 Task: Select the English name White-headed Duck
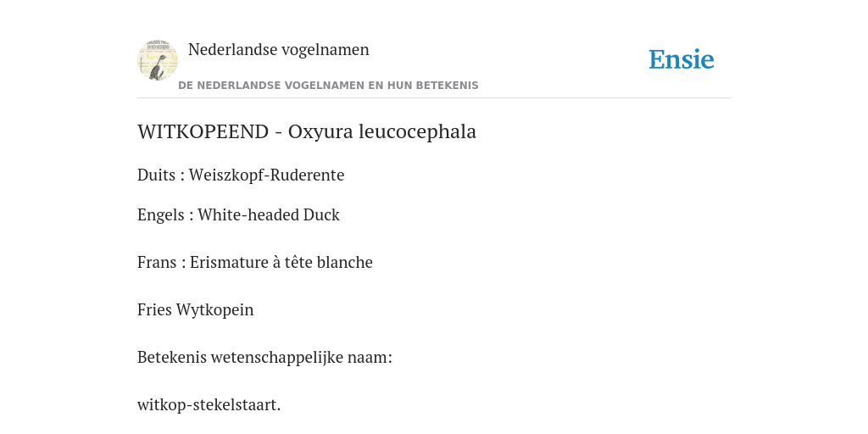pyautogui.click(x=269, y=214)
